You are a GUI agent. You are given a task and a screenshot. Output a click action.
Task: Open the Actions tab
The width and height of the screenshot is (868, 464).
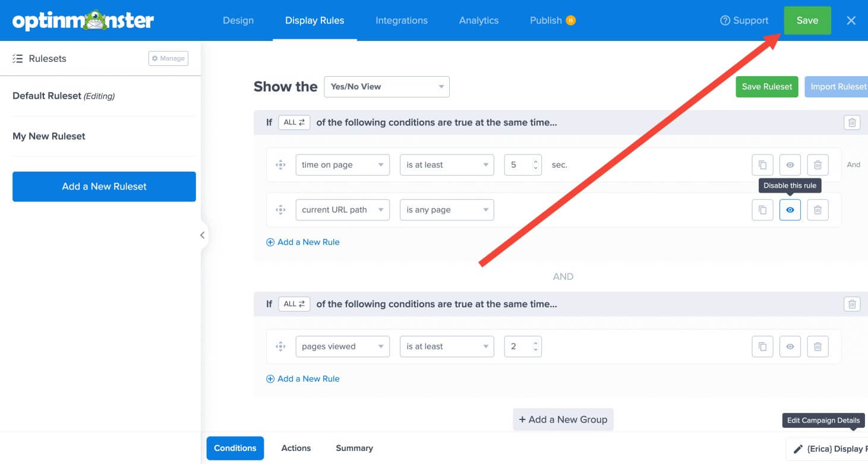point(296,448)
